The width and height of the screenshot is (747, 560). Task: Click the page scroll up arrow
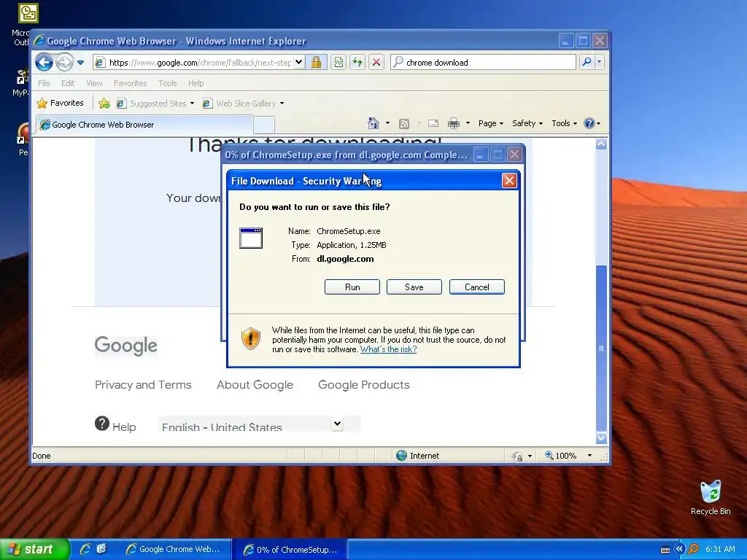pos(601,144)
